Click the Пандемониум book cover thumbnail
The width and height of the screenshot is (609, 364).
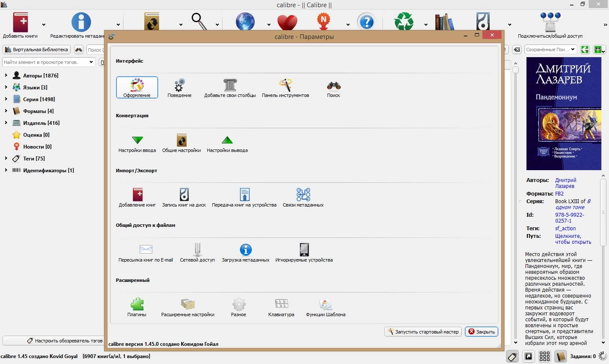point(564,113)
